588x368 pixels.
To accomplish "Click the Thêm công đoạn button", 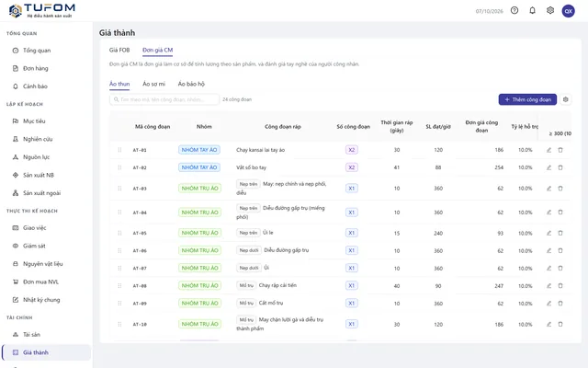I will [527, 99].
